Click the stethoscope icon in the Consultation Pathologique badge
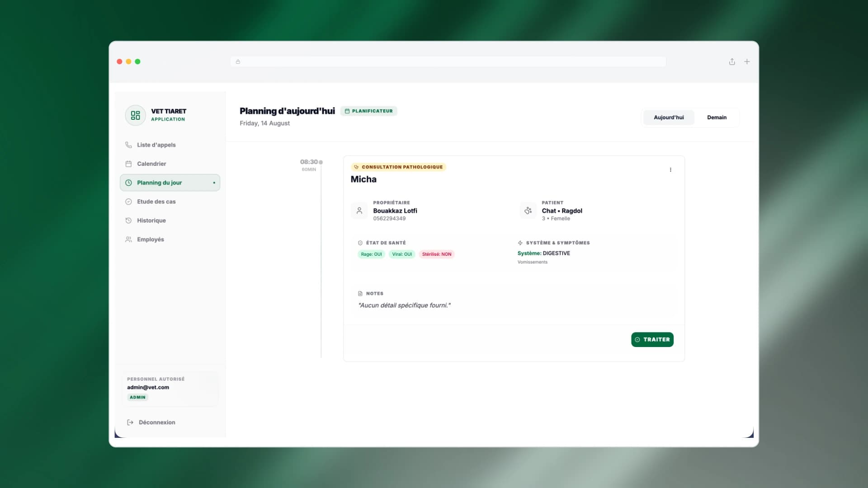The height and width of the screenshot is (488, 868). pos(356,167)
